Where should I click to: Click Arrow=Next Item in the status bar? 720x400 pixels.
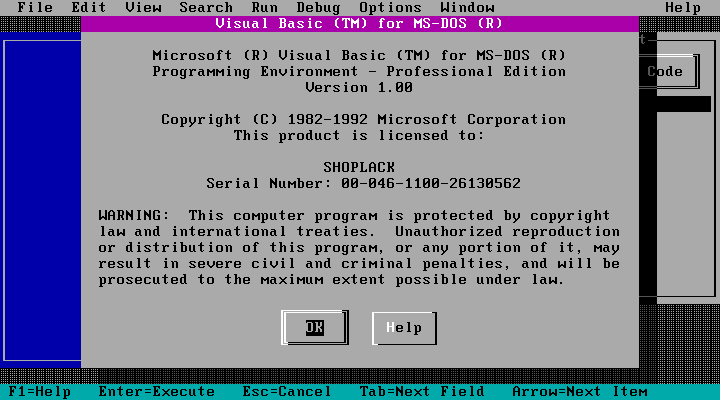(579, 392)
